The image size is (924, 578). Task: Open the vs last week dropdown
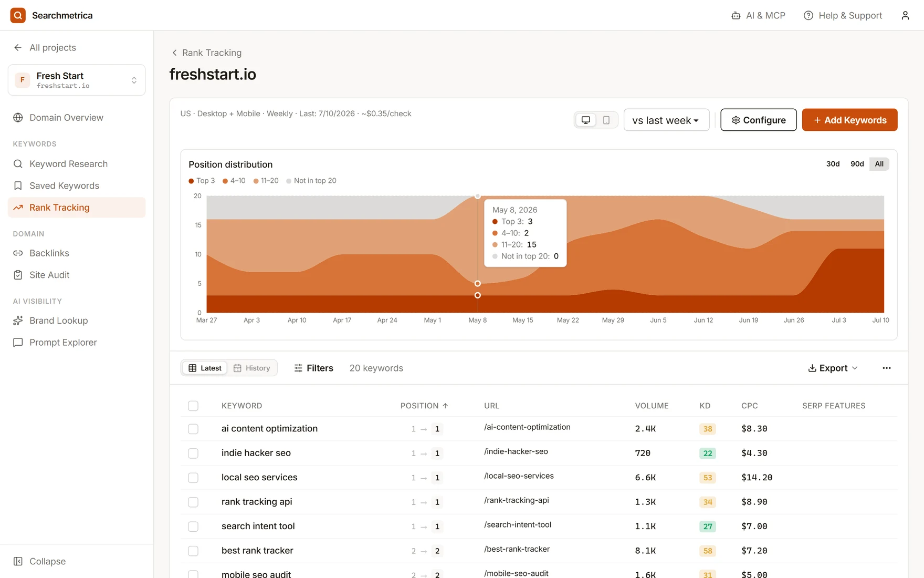(666, 120)
